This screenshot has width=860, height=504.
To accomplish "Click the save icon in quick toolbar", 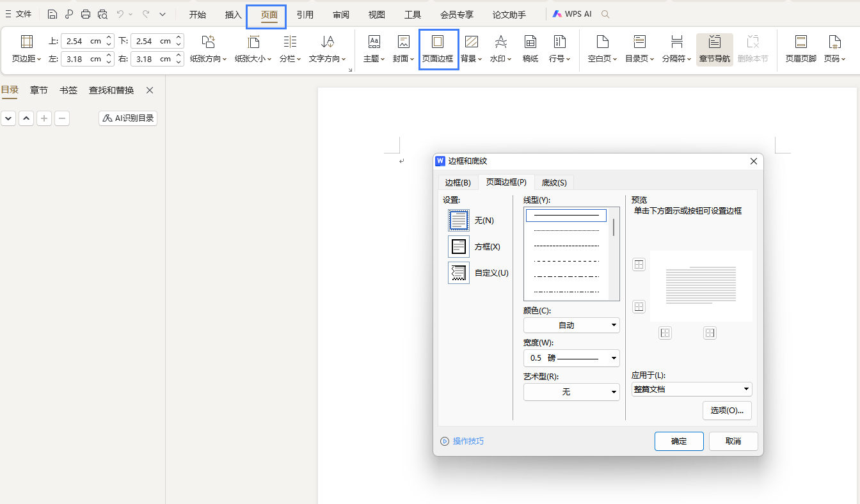I will coord(52,14).
